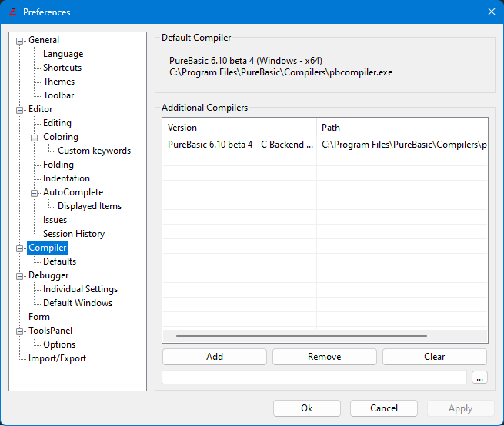Select the PureBasic C Backend compiler row
This screenshot has height=426, width=504.
[240, 144]
